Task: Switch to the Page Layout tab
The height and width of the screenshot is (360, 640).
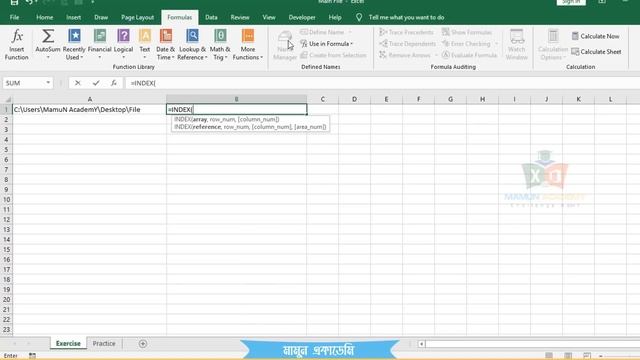Action: point(138,17)
